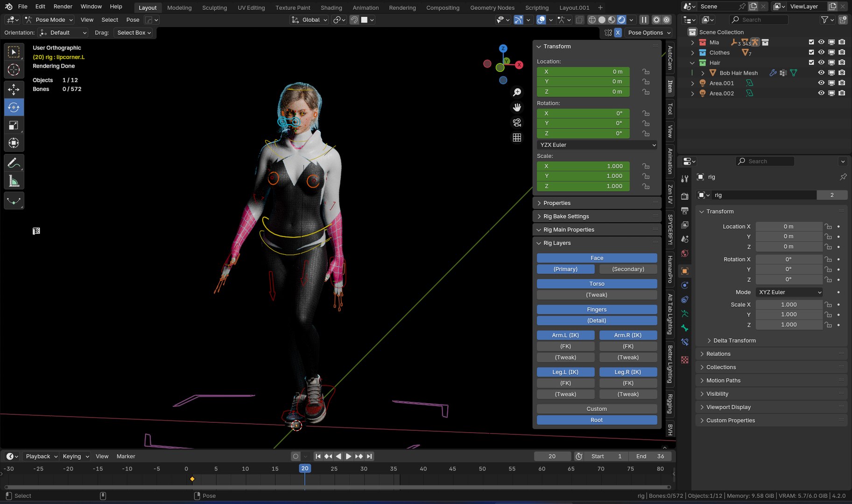Toggle Face rig layer button
Viewport: 852px width, 504px height.
point(597,258)
